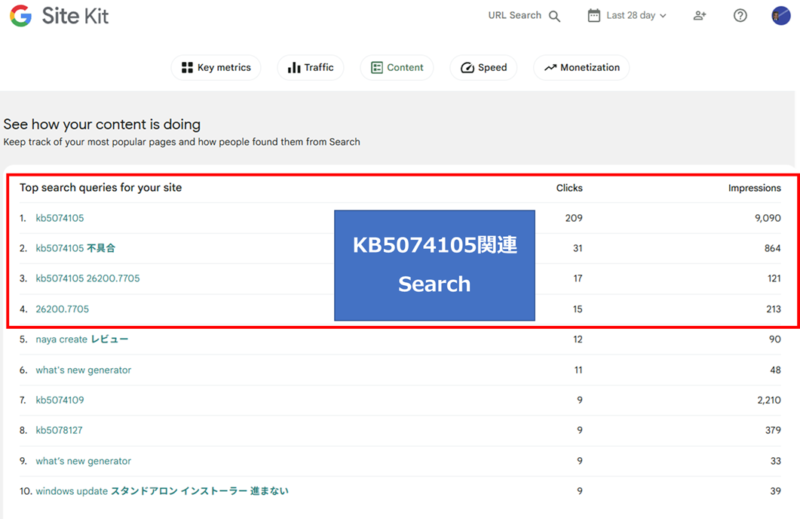This screenshot has height=519, width=800.
Task: Click the 12 clicks value for naya create
Action: (578, 339)
